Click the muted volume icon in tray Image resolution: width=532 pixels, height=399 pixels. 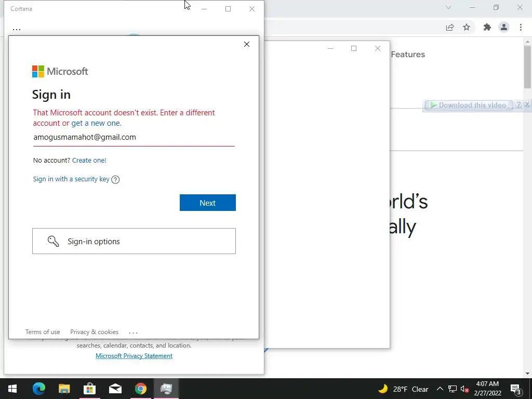(x=465, y=389)
